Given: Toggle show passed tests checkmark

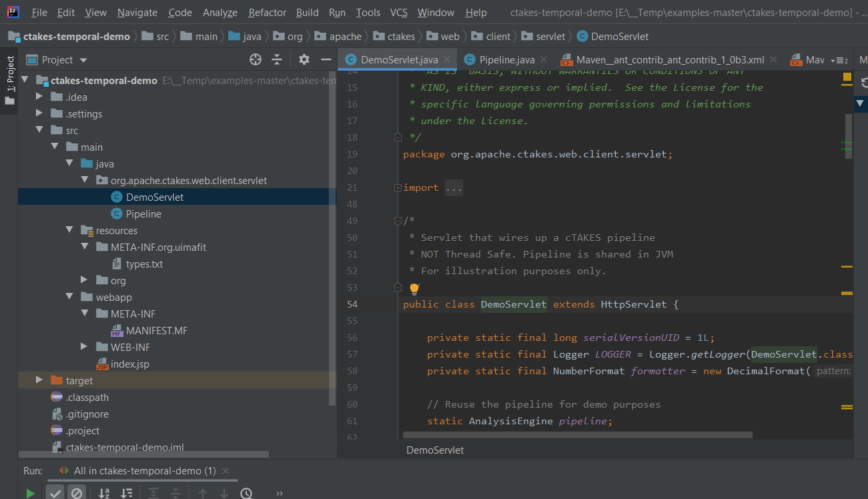Looking at the screenshot, I should click(x=55, y=494).
